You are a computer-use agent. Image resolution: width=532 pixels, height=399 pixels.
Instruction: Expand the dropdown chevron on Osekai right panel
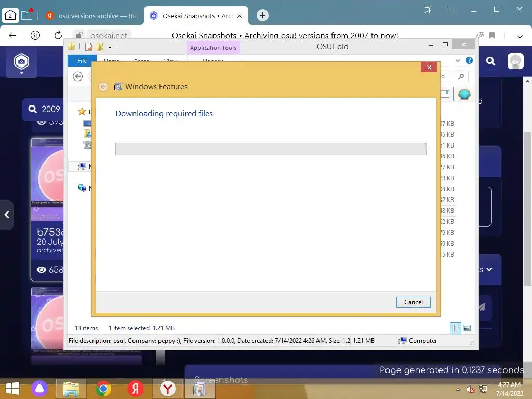[x=489, y=270]
